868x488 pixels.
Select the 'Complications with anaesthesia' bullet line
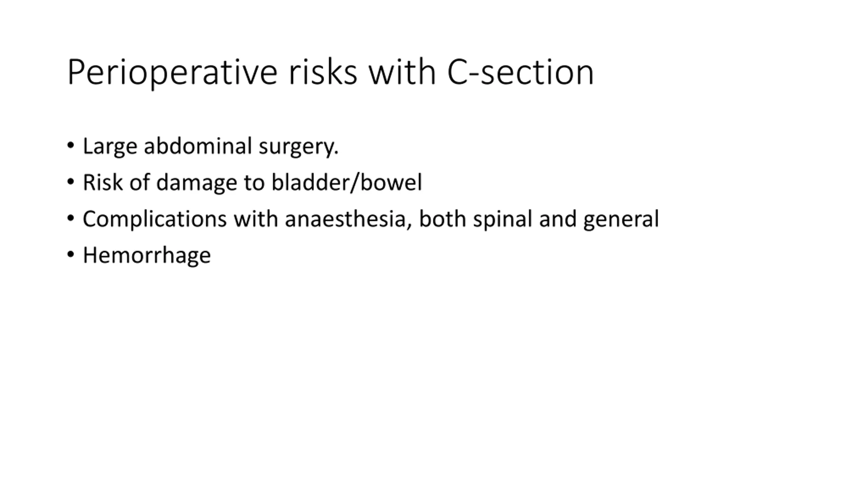(371, 219)
